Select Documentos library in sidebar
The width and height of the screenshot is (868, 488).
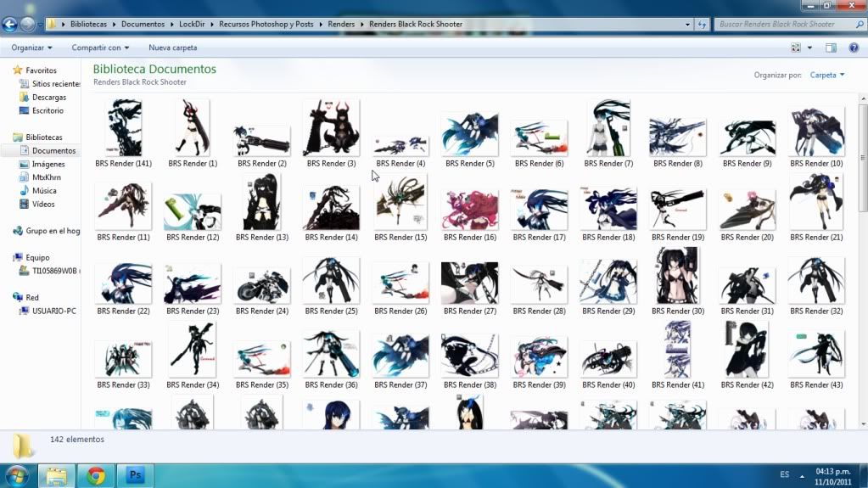pyautogui.click(x=48, y=151)
